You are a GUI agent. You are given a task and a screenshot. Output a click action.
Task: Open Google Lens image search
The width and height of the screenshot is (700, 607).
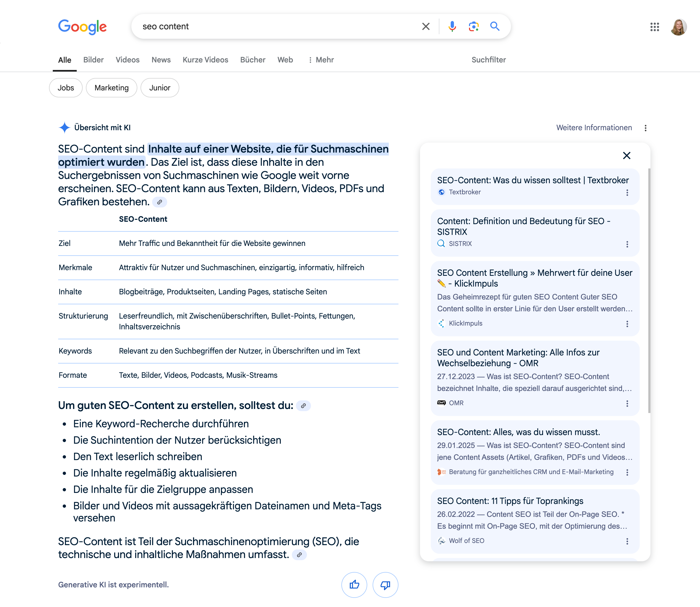click(x=473, y=26)
